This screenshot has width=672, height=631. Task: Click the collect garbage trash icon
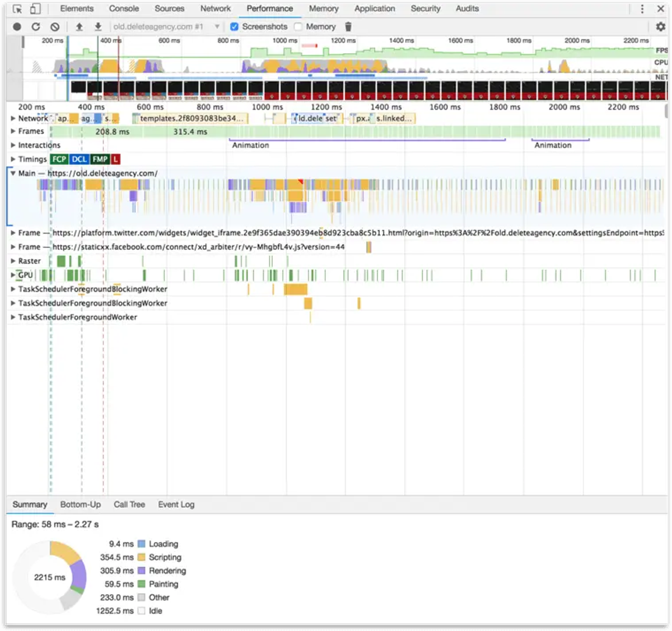pos(348,26)
